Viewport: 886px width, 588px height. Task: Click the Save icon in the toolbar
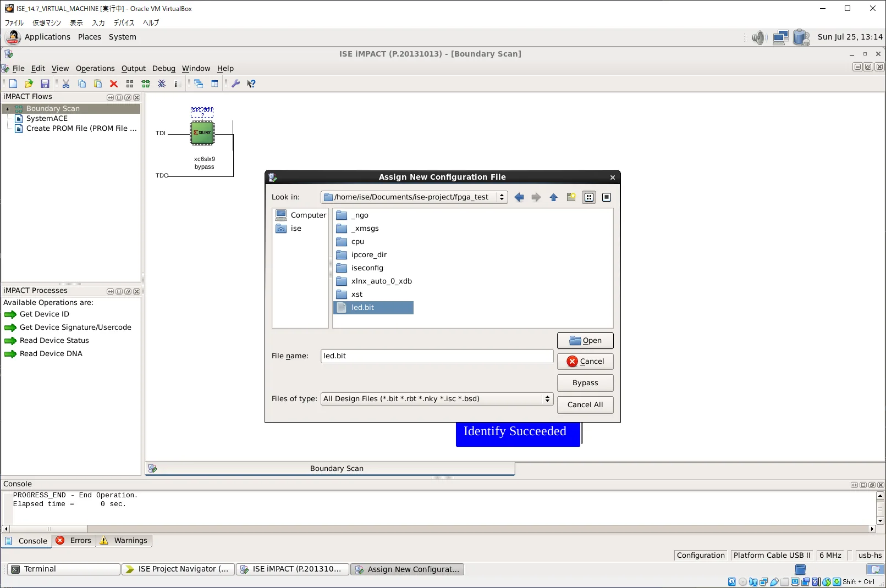45,84
